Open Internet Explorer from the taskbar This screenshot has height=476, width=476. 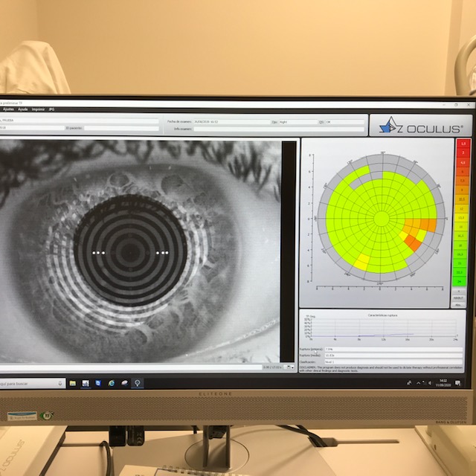[x=112, y=383]
